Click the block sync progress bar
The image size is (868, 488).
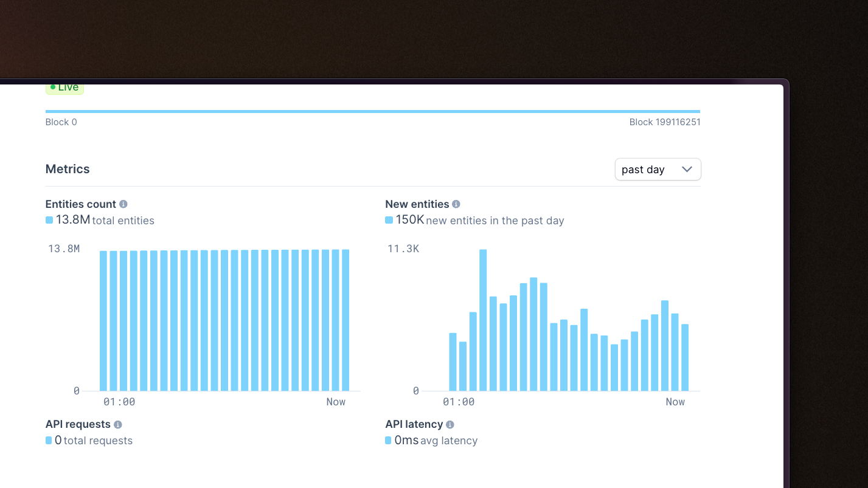click(373, 112)
